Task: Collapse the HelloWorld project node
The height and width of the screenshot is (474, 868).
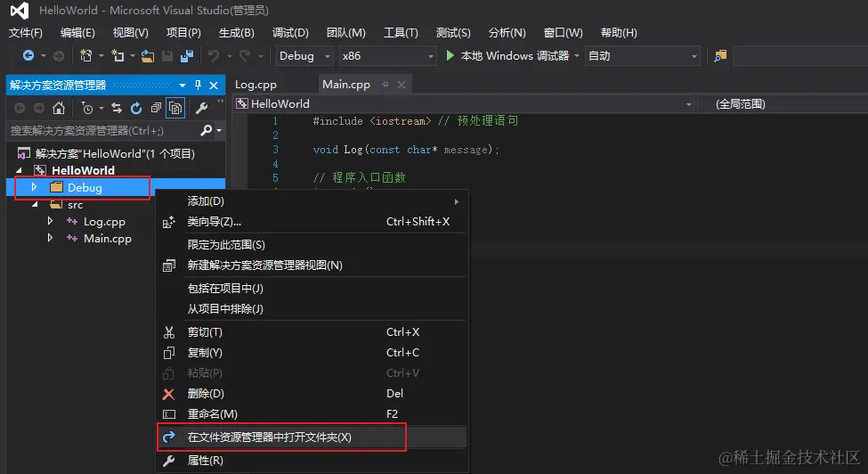Action: [20, 170]
